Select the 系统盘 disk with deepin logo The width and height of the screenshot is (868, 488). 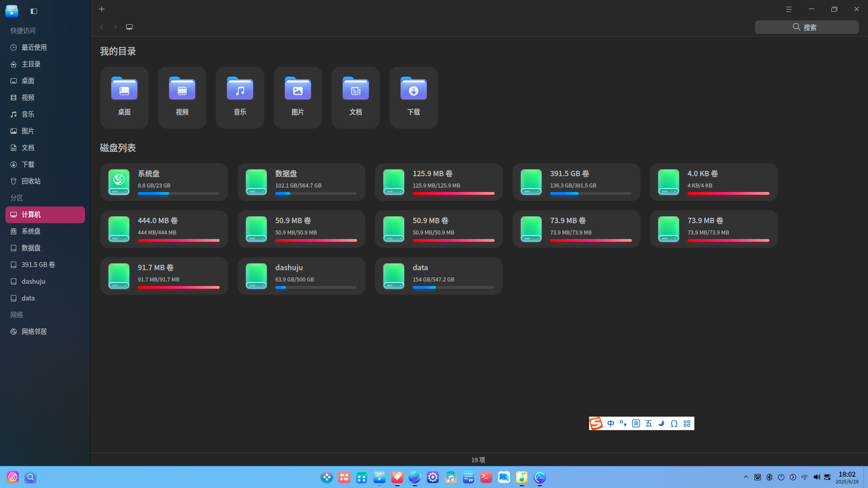164,182
